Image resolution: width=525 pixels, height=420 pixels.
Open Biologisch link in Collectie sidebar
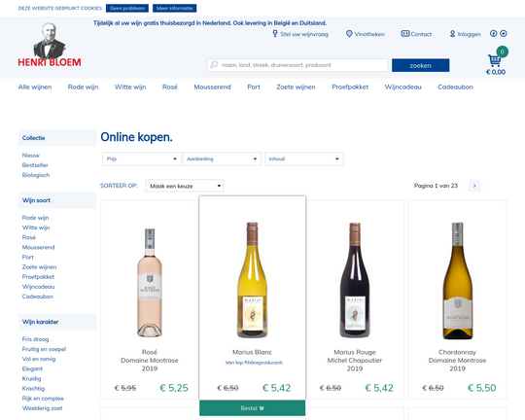(x=36, y=175)
